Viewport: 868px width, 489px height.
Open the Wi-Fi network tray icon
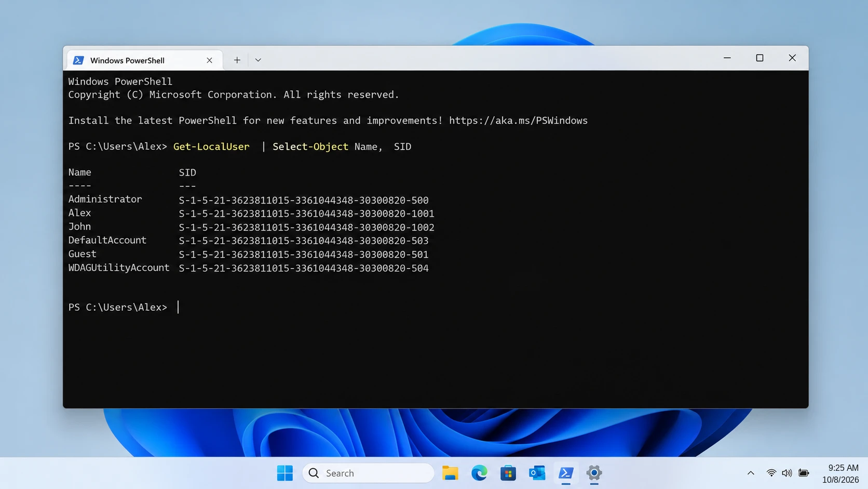coord(771,473)
